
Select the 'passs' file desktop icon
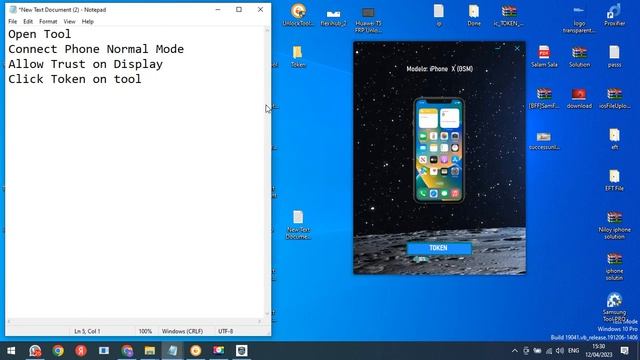click(x=614, y=56)
